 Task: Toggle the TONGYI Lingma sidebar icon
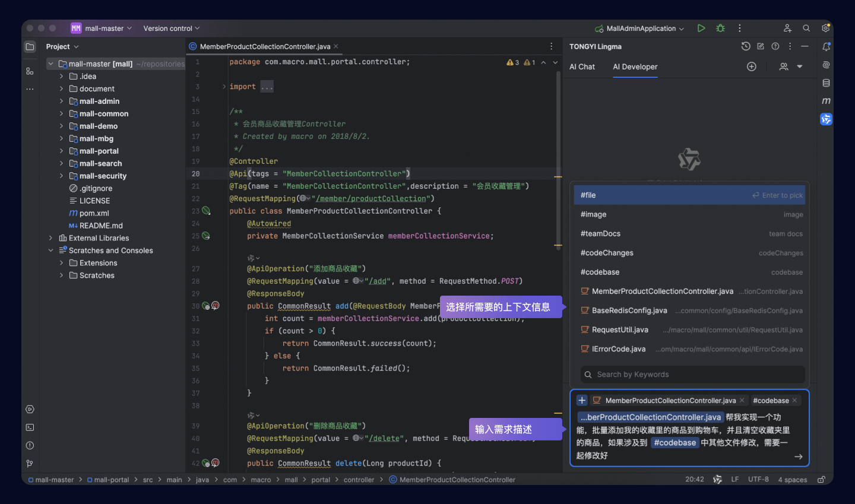[826, 119]
